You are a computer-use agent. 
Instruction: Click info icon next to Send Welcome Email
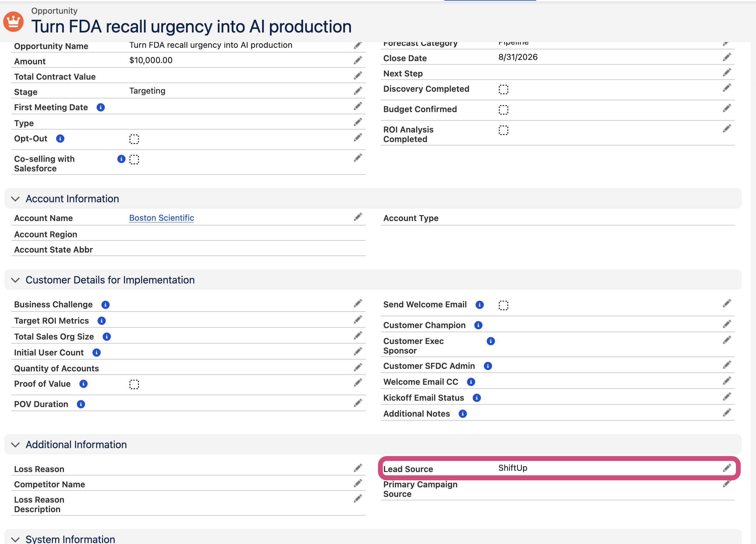pyautogui.click(x=480, y=305)
